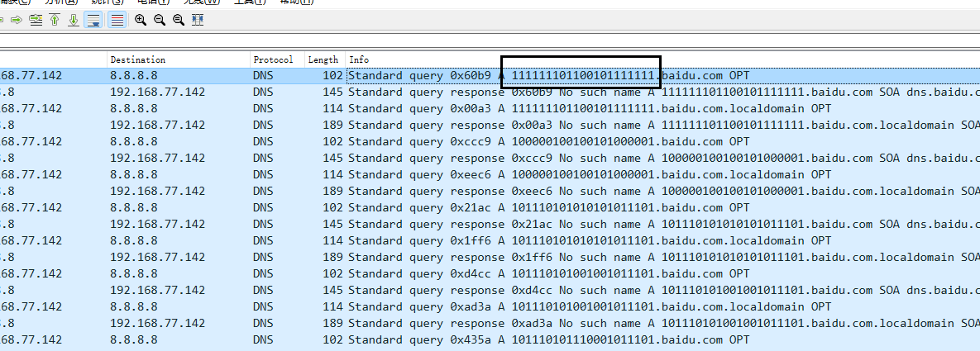The width and height of the screenshot is (980, 351).
Task: Select the Standard query 0x1ff6 localdomain row
Action: pyautogui.click(x=490, y=240)
